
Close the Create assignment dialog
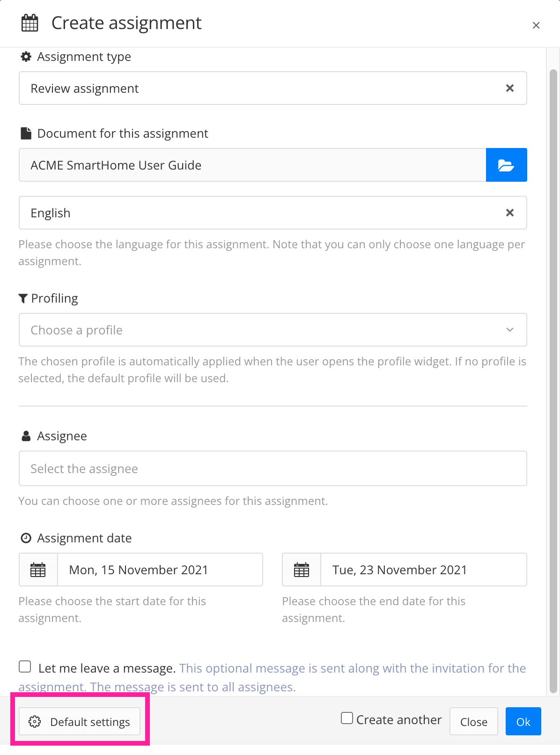pyautogui.click(x=536, y=25)
